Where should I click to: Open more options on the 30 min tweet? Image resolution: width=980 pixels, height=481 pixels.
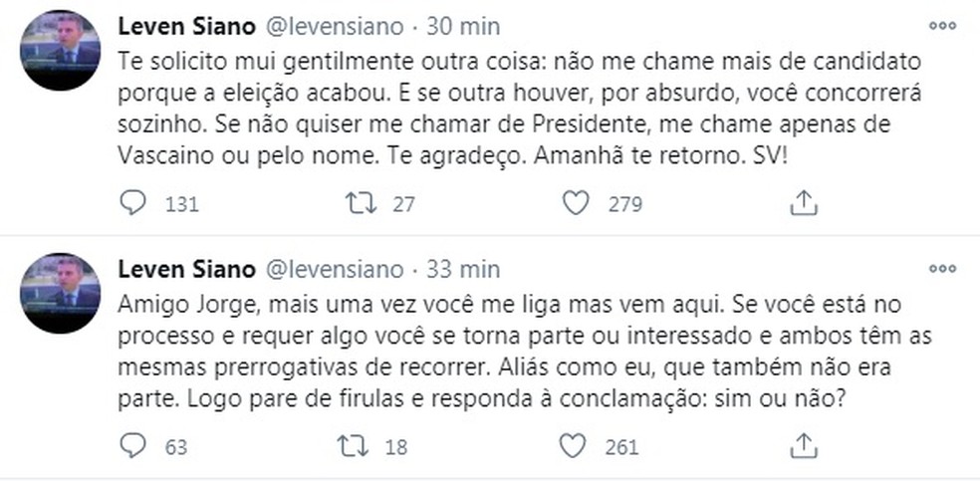(941, 25)
